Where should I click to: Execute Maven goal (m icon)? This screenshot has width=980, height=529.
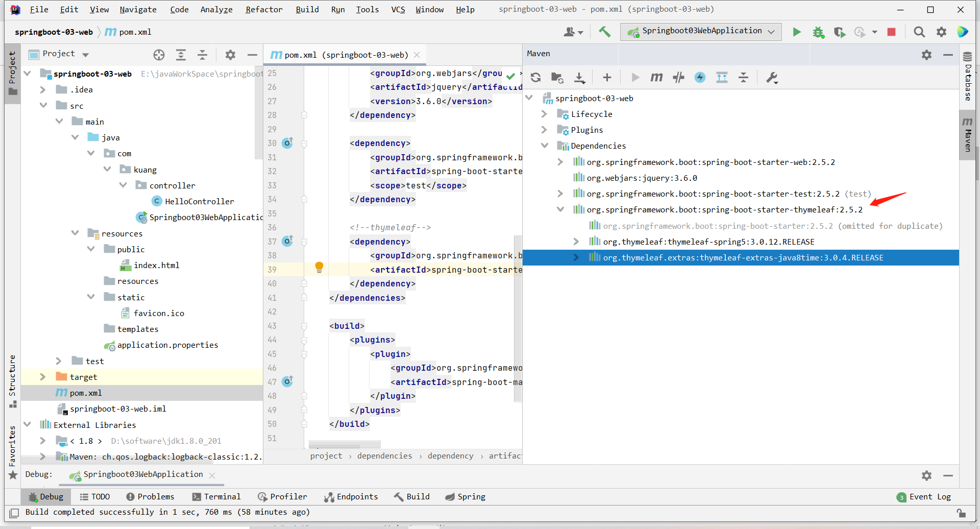[x=656, y=78]
